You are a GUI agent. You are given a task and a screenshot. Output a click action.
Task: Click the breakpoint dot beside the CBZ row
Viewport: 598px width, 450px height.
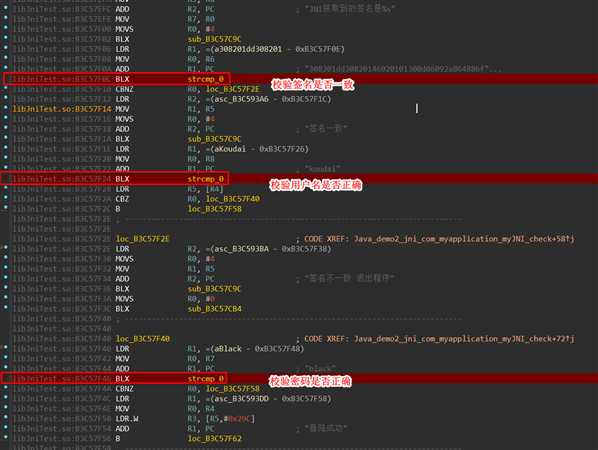point(6,198)
